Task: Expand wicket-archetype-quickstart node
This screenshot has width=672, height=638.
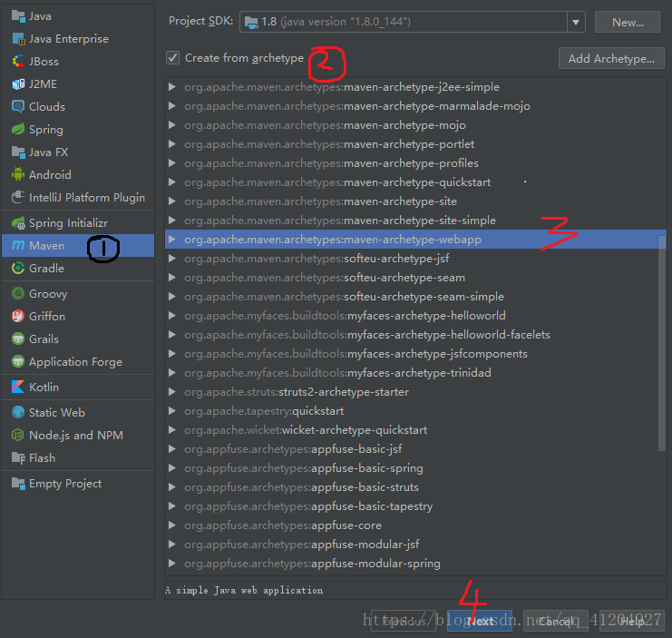Action: click(172, 430)
